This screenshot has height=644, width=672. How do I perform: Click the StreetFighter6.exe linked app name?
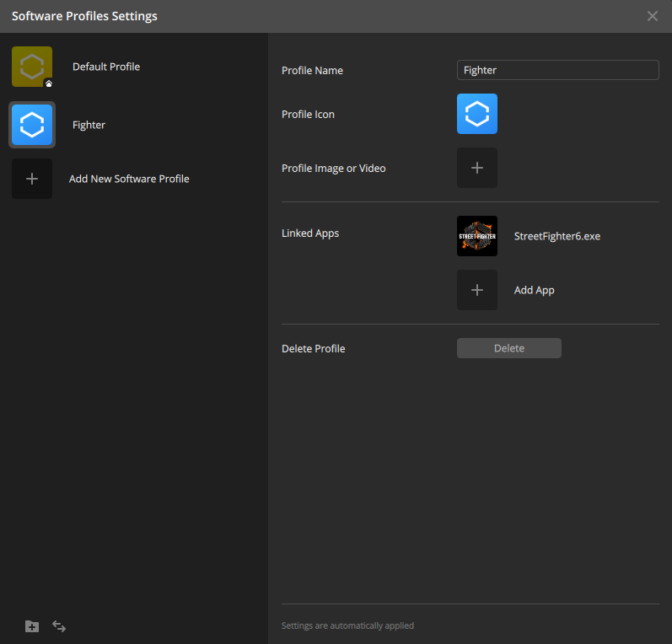(x=556, y=236)
